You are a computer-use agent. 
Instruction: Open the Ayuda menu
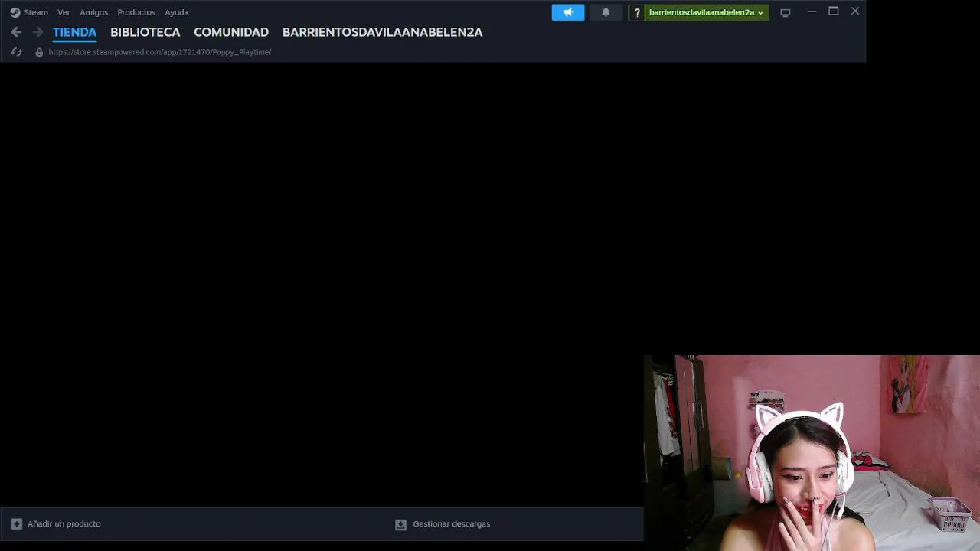[177, 12]
